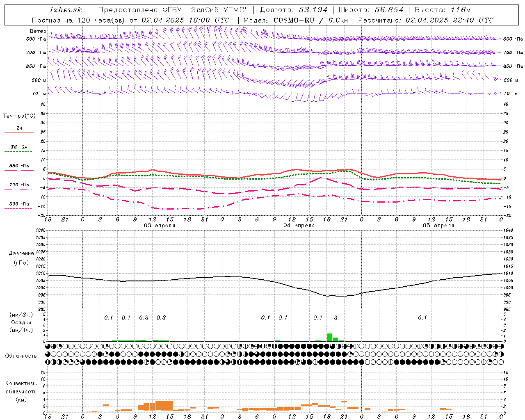Click the (км) unit label for convective cloud
The height and width of the screenshot is (420, 525).
[x=21, y=399]
